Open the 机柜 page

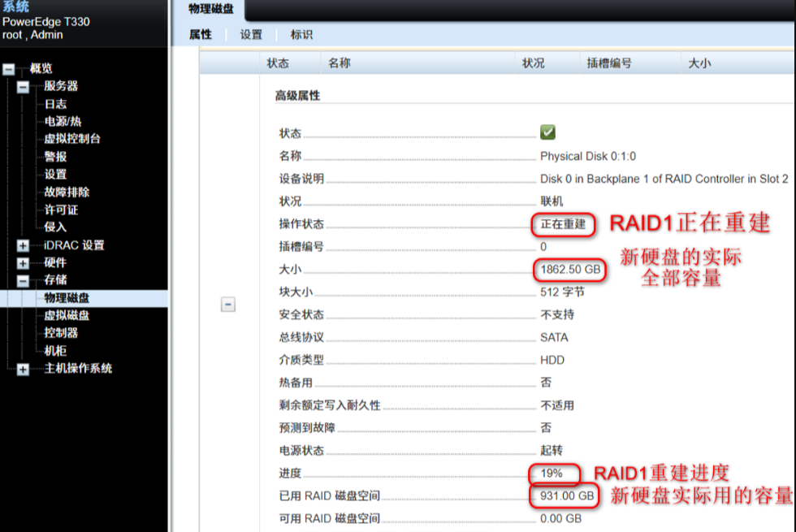55,351
